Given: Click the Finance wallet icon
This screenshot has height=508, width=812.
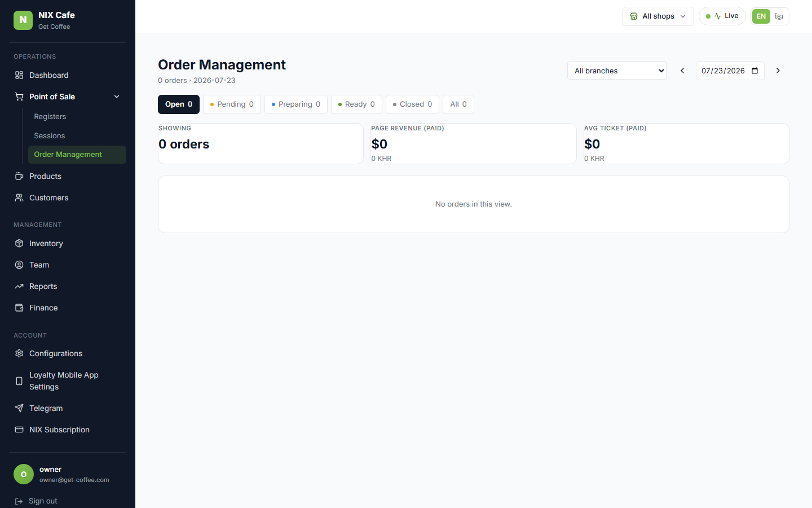Looking at the screenshot, I should pyautogui.click(x=19, y=308).
